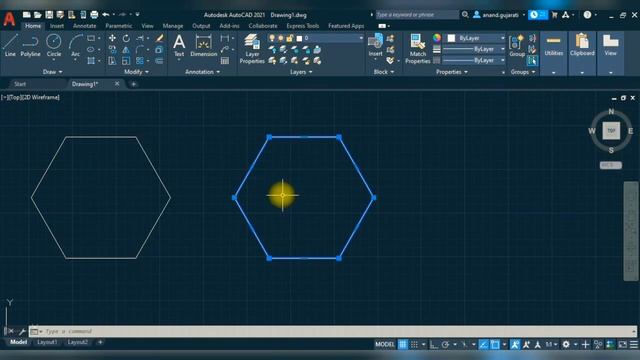The width and height of the screenshot is (640, 360).
Task: Open the Clipboard panel button
Action: (x=582, y=45)
